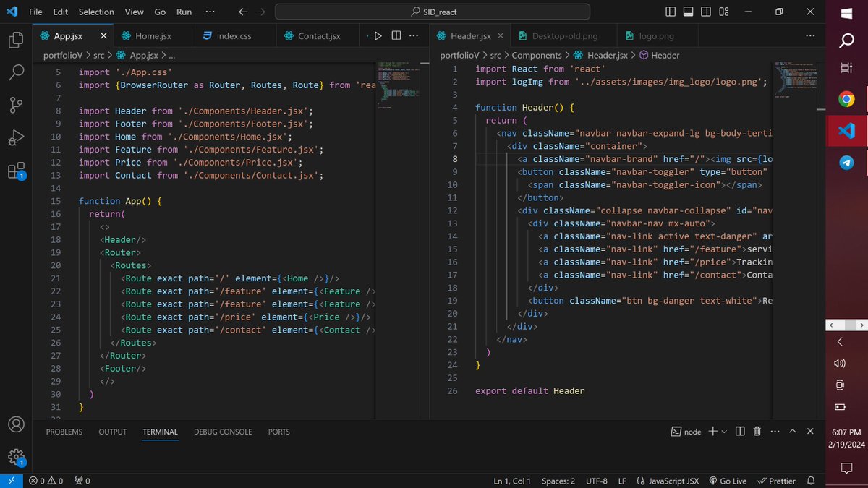This screenshot has height=488, width=868.
Task: Switch to the logo.png tab
Action: coord(656,35)
